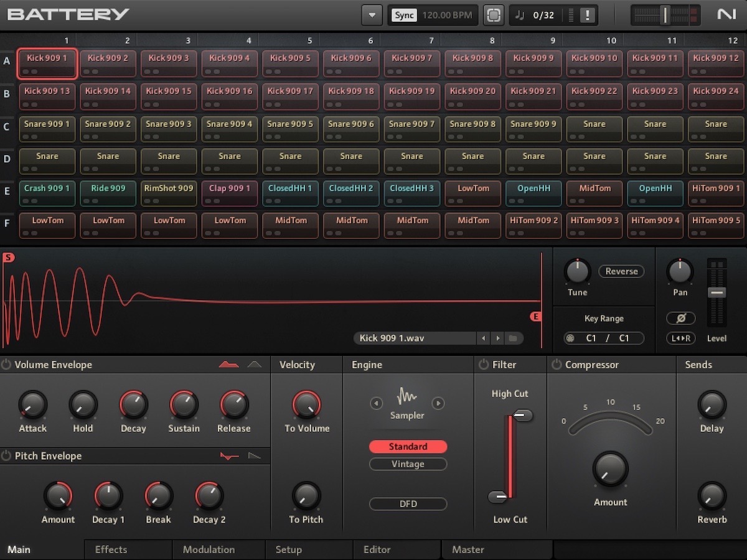Click the Sustain knob
747x560 pixels.
click(184, 405)
